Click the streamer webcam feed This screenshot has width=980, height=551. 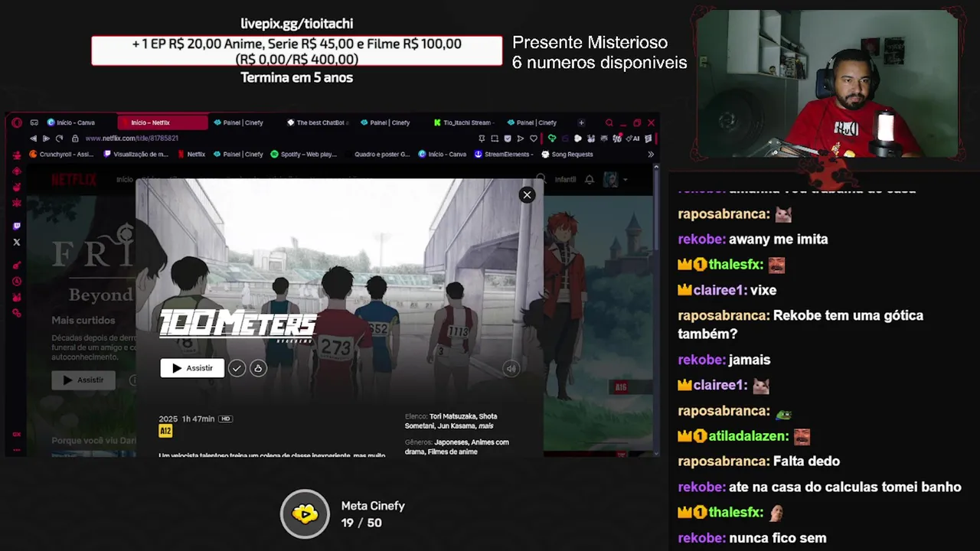[x=827, y=83]
